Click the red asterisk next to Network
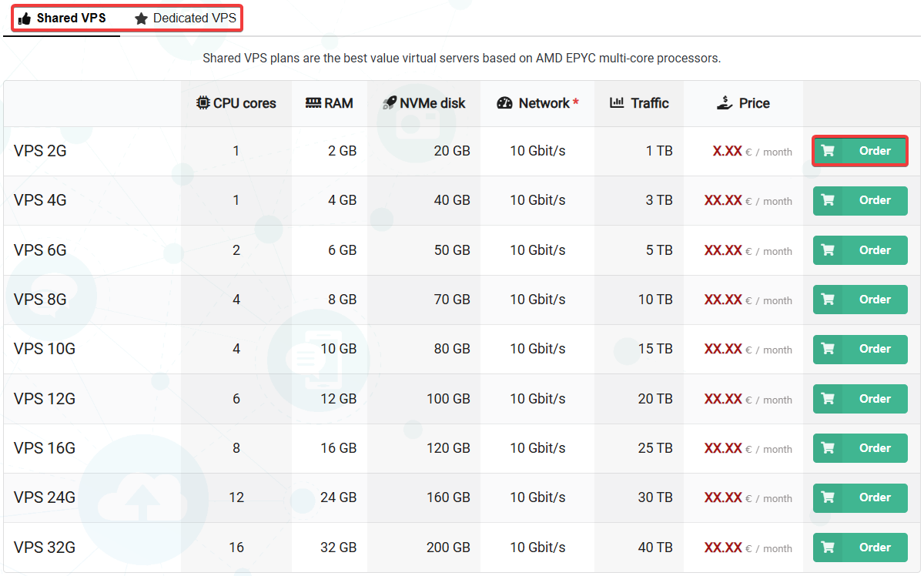This screenshot has width=924, height=576. [x=576, y=102]
